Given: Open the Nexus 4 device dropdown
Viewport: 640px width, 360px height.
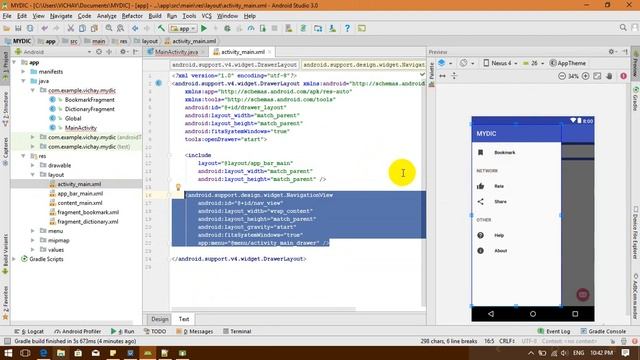Looking at the screenshot, I should (x=500, y=63).
